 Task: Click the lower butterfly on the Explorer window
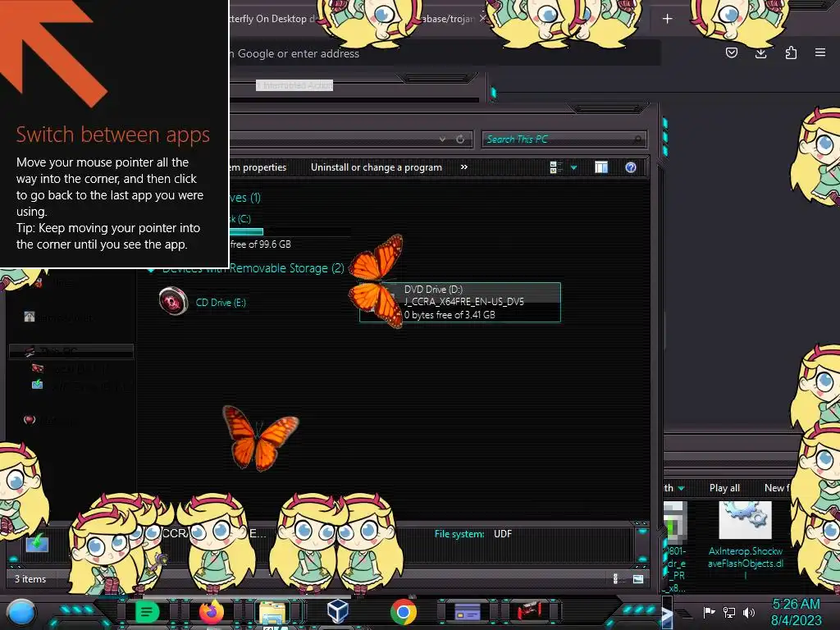260,438
